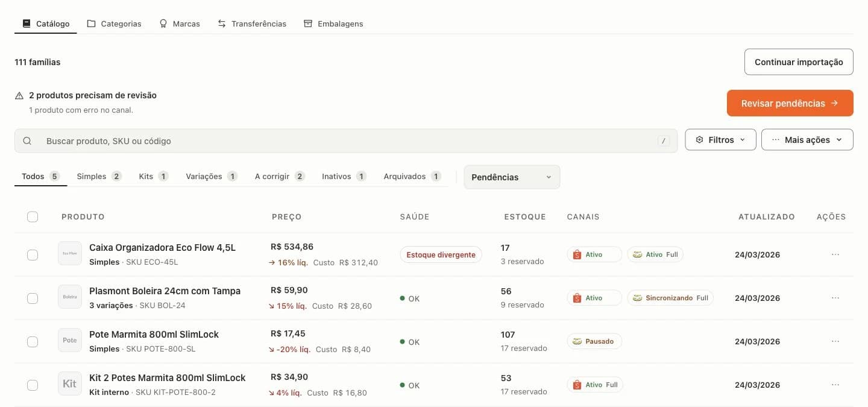Click OK health status for Plasmont Boleira
This screenshot has height=407, width=868.
(410, 298)
